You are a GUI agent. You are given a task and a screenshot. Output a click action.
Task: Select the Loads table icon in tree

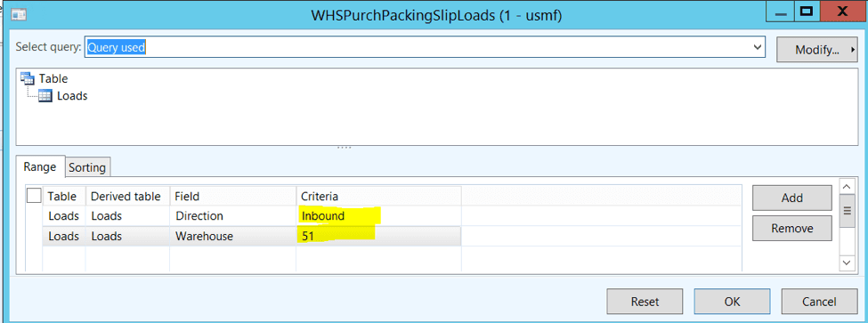coord(45,96)
